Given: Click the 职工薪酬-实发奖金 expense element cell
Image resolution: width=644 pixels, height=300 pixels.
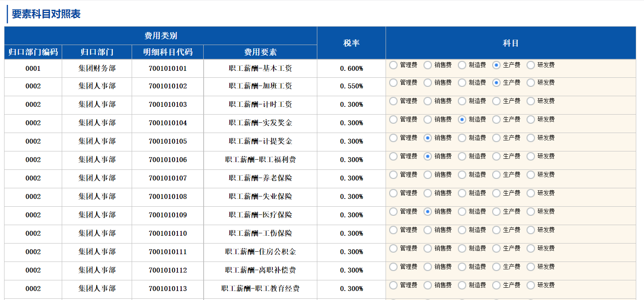Looking at the screenshot, I should tap(260, 123).
